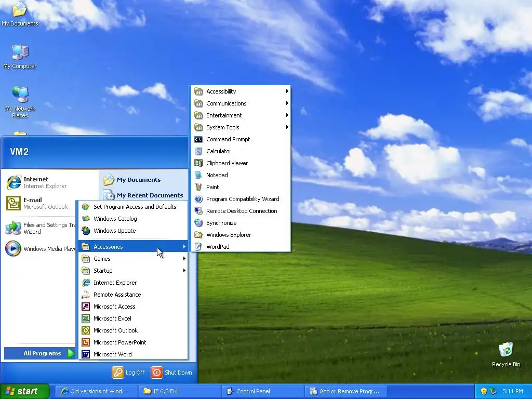Screen dimensions: 532x399
Task: Open Control Panel taskbar button
Action: (x=262, y=391)
